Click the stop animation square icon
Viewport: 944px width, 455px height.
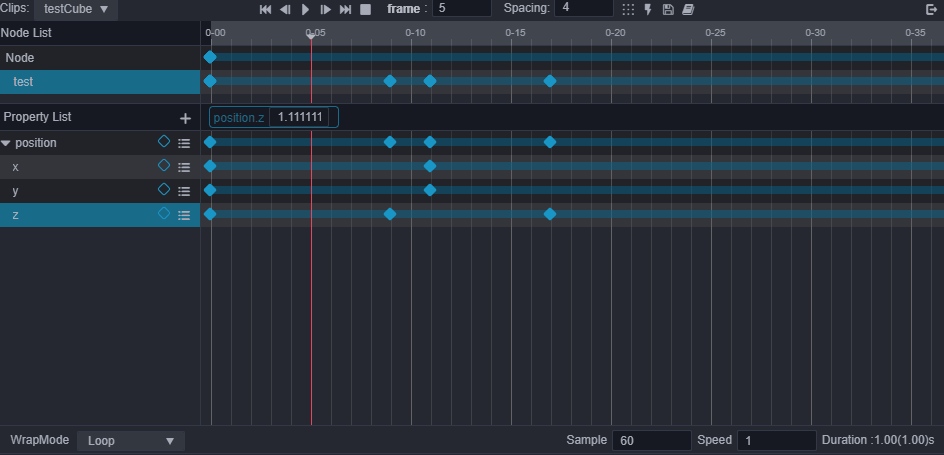click(365, 9)
